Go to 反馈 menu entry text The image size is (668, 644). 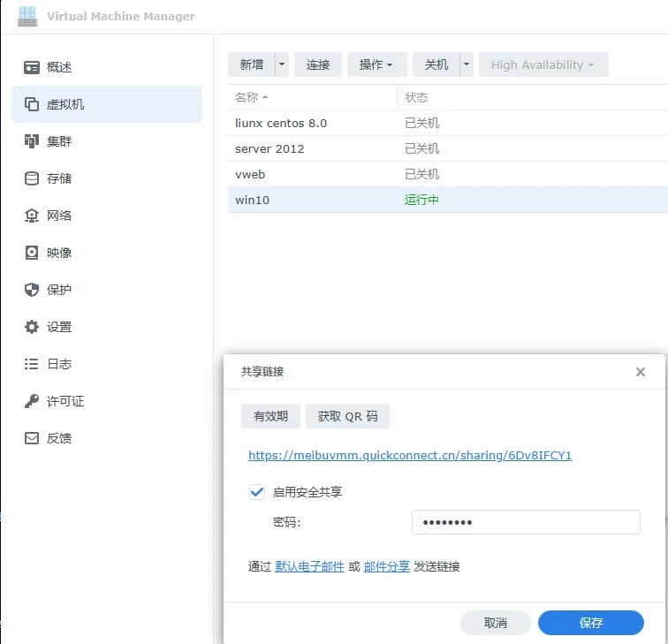click(59, 438)
